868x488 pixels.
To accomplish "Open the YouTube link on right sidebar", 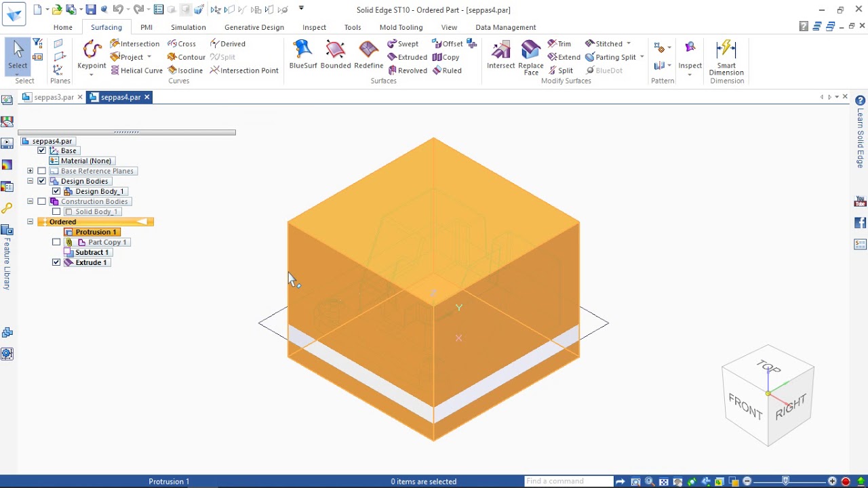I will click(861, 202).
